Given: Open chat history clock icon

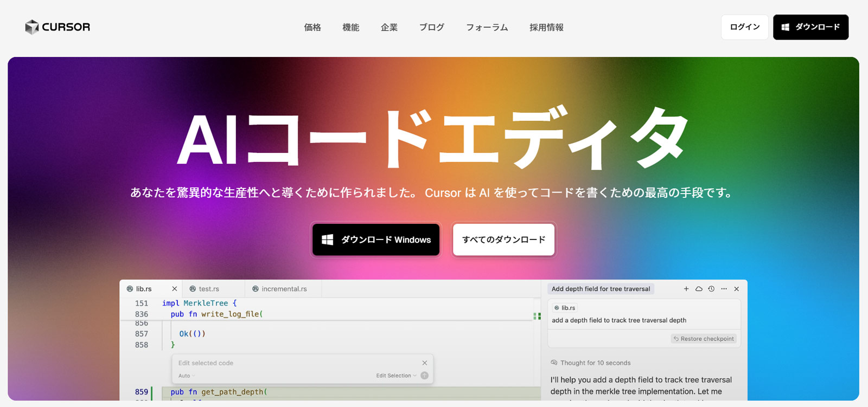Looking at the screenshot, I should click(x=711, y=289).
